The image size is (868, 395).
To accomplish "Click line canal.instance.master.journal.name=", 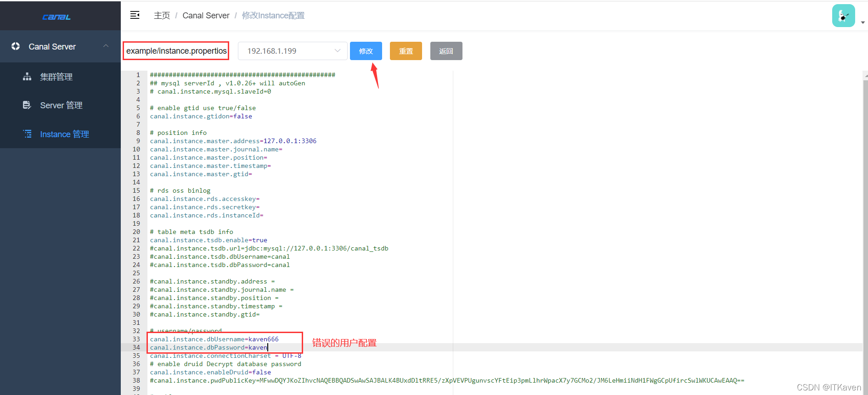I will (216, 149).
